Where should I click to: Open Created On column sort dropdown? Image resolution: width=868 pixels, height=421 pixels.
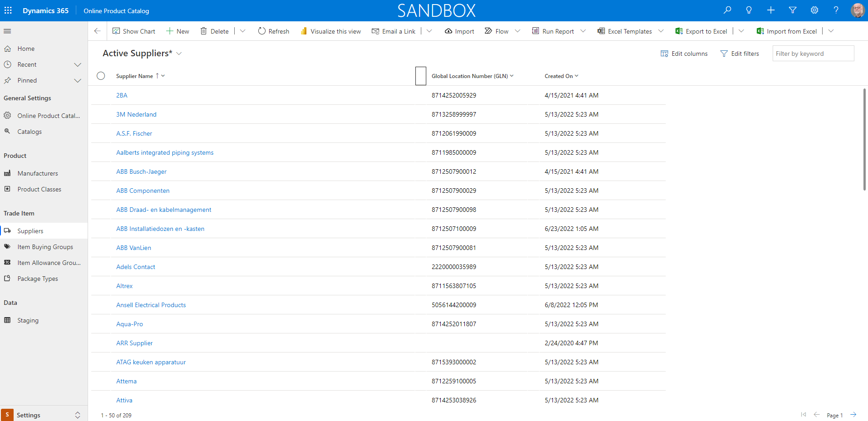point(577,76)
